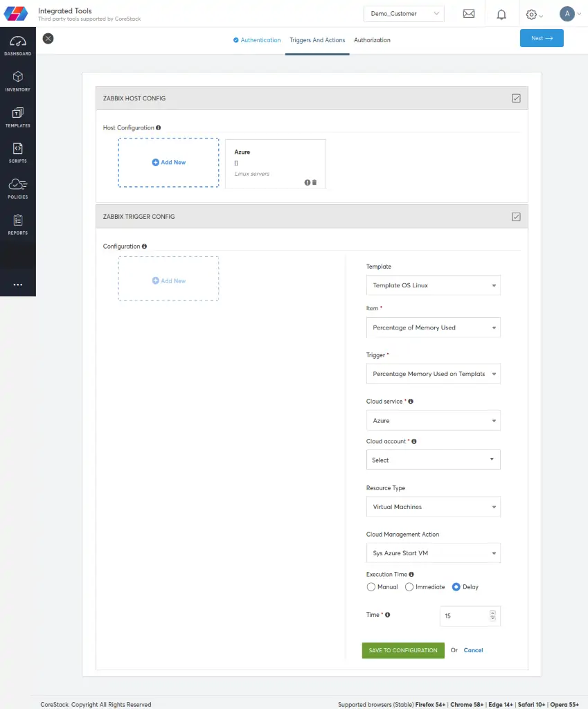Toggle the Zabbix Host Config checkbox
Image resolution: width=588 pixels, height=709 pixels.
tap(516, 98)
